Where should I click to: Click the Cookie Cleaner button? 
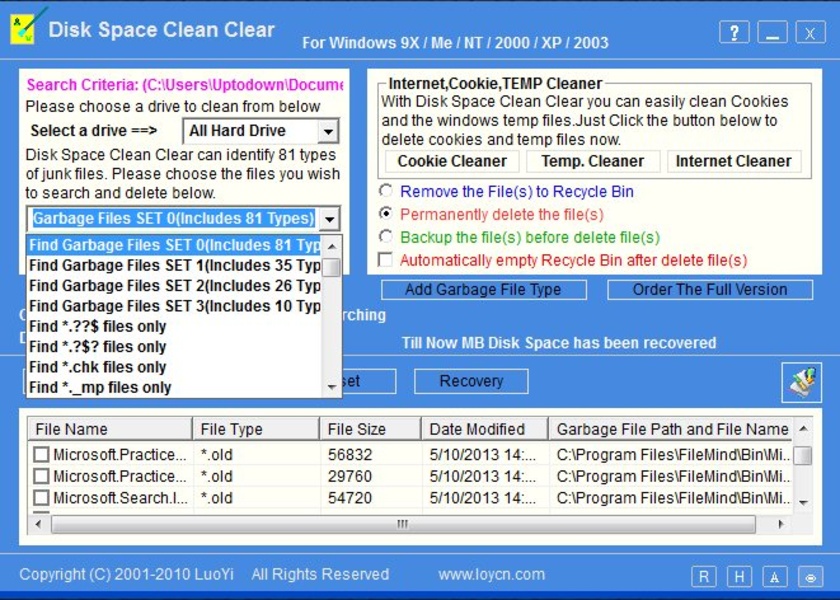pyautogui.click(x=452, y=161)
